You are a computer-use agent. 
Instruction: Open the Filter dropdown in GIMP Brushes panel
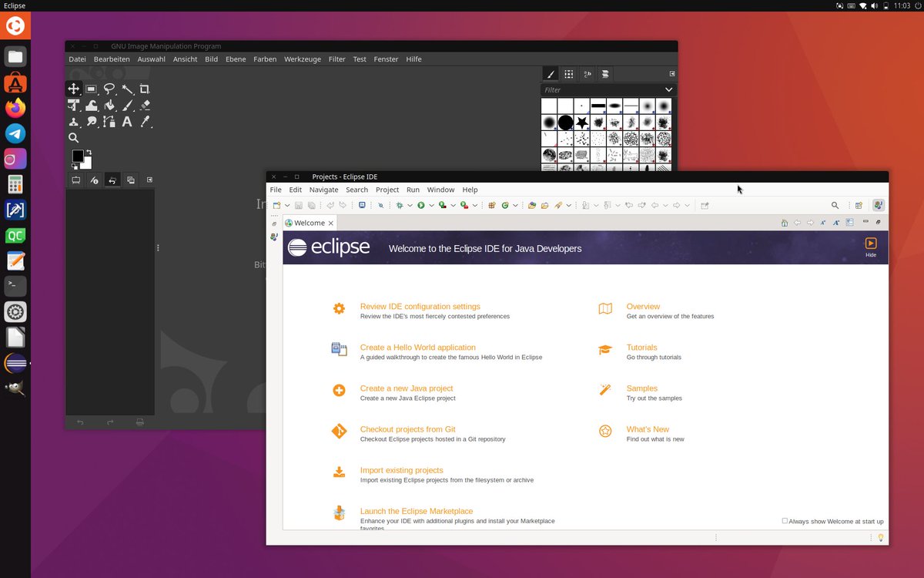coord(667,89)
